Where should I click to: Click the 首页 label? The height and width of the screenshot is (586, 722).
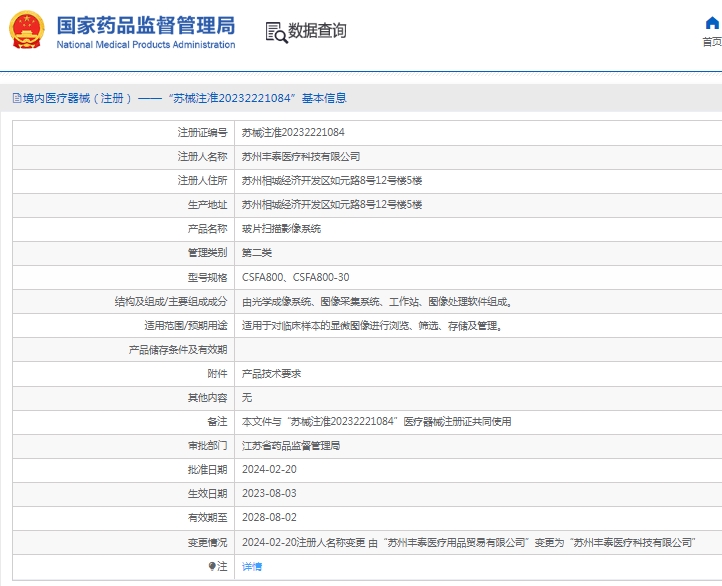pyautogui.click(x=712, y=42)
